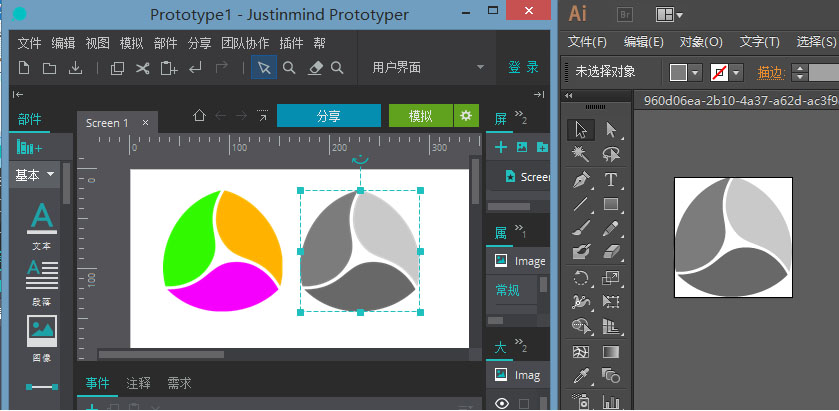Viewport: 839px width, 411px height.
Task: Click the horizontal scrollbar under the canvas
Action: (x=161, y=354)
